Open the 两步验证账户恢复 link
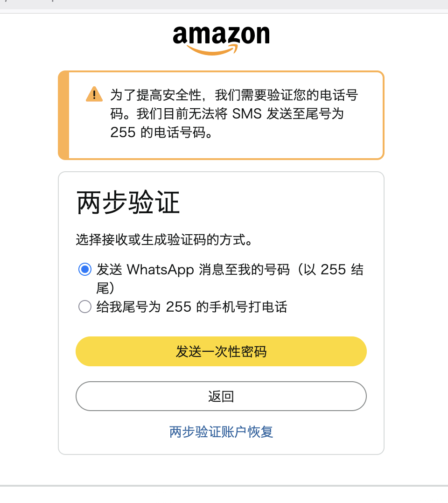 pyautogui.click(x=221, y=432)
